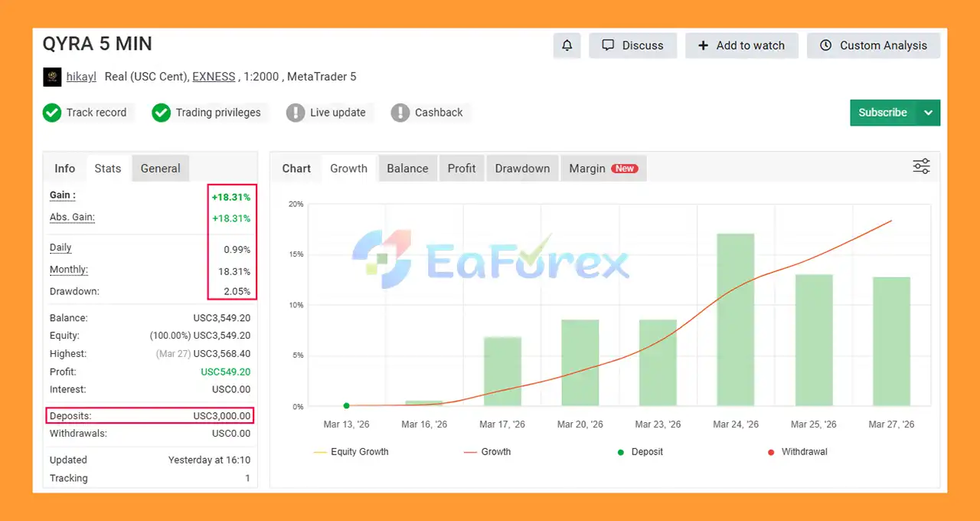980x521 pixels.
Task: Click the plus icon beside Add to watch
Action: point(704,45)
